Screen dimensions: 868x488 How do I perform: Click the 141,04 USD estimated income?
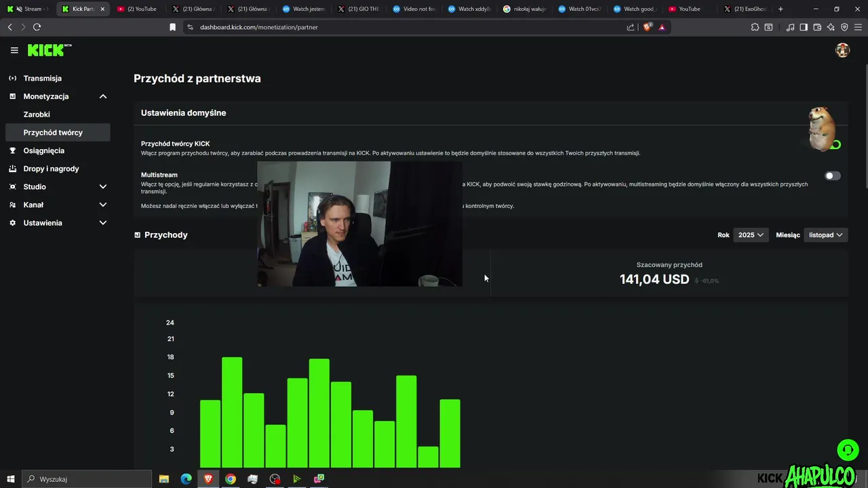click(x=654, y=279)
